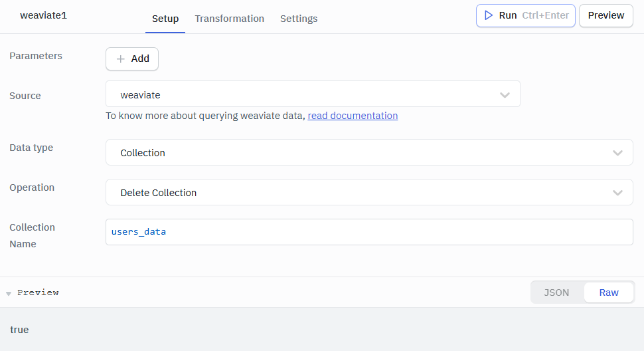Open the Source dropdown showing weaviate

[x=313, y=94]
